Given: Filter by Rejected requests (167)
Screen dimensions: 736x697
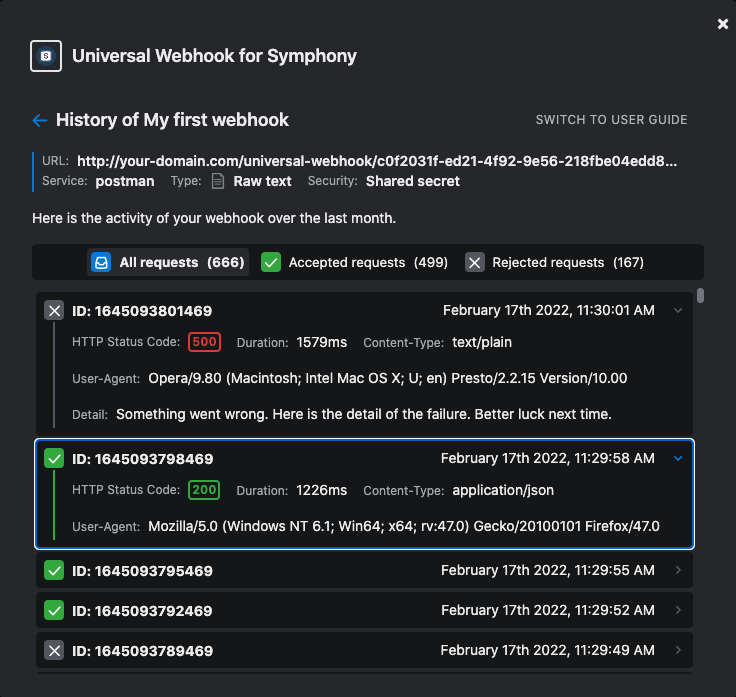Looking at the screenshot, I should click(554, 262).
